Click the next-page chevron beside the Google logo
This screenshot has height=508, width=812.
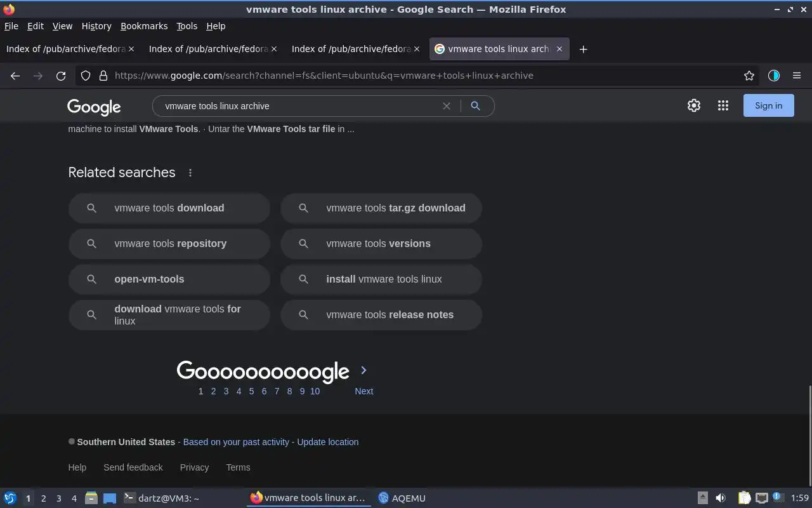tap(363, 370)
